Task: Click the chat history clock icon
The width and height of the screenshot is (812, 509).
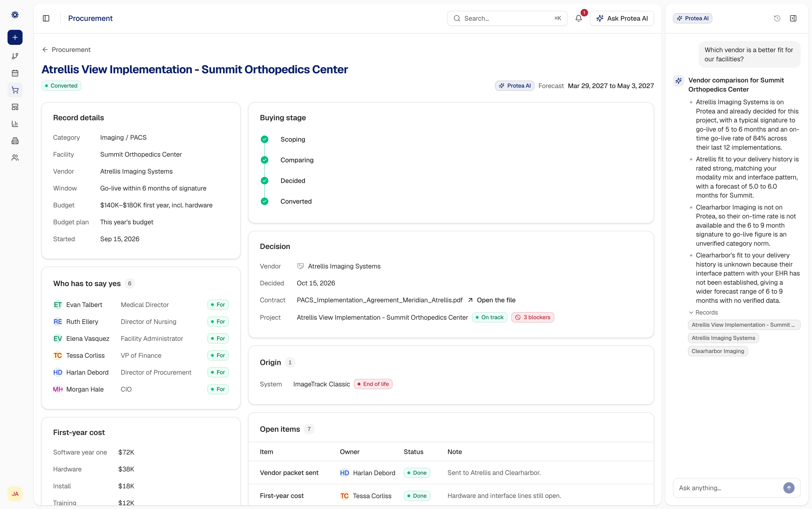Action: tap(777, 19)
